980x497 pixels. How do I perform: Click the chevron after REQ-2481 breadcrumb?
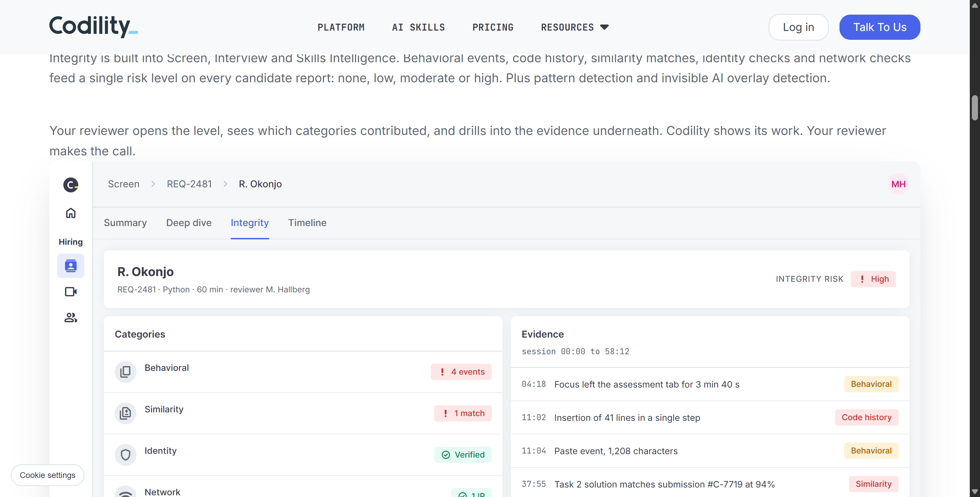(x=225, y=184)
